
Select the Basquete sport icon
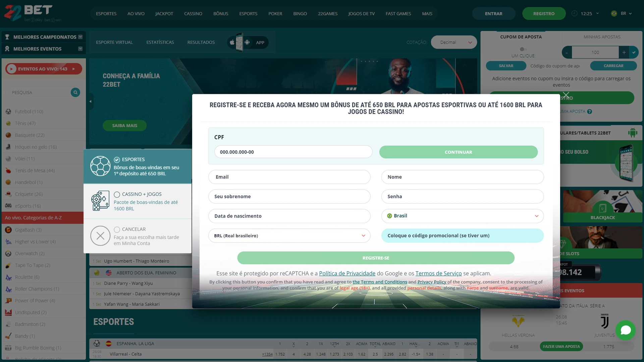(x=8, y=135)
